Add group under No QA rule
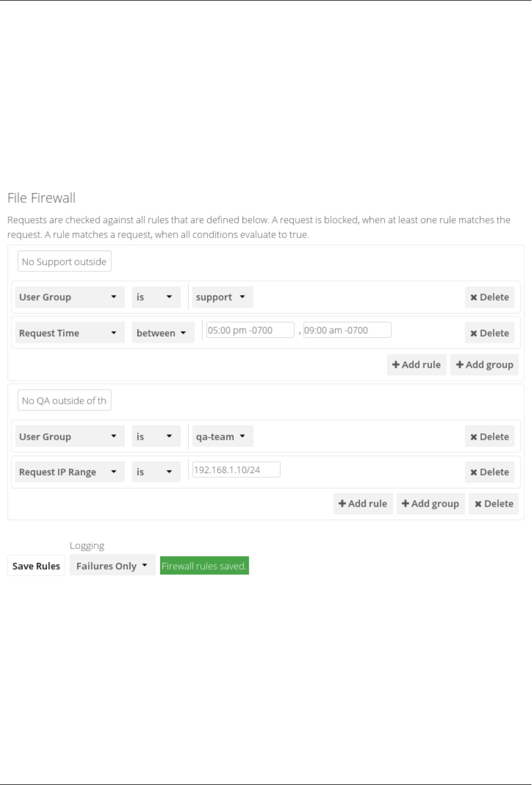532x785 pixels. tap(430, 504)
